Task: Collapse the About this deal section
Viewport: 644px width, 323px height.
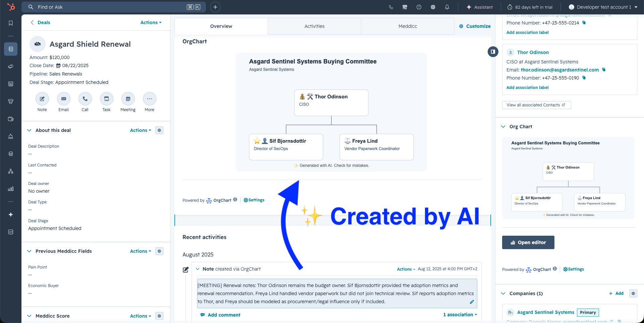Action: coord(29,130)
